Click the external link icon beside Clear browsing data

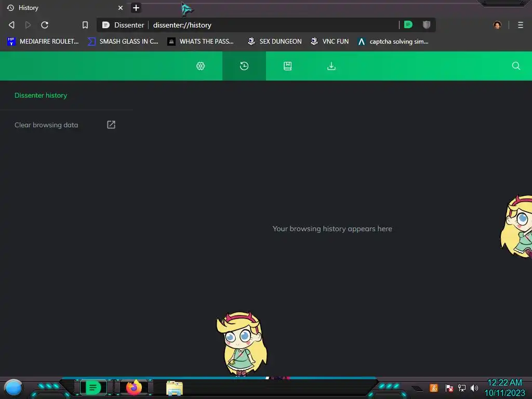(111, 125)
